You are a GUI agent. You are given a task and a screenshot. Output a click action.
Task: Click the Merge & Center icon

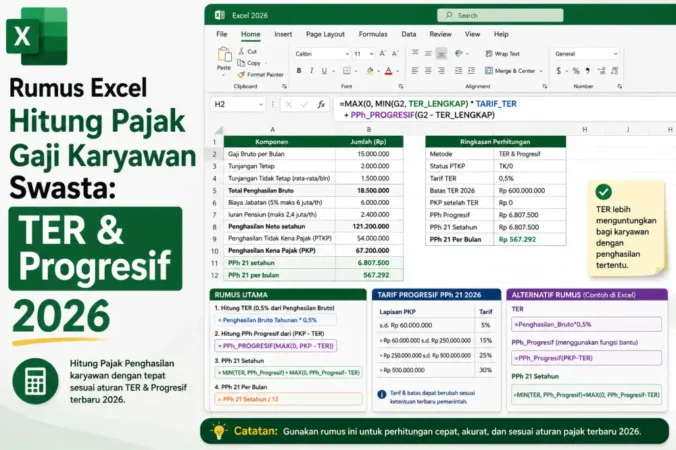click(488, 71)
